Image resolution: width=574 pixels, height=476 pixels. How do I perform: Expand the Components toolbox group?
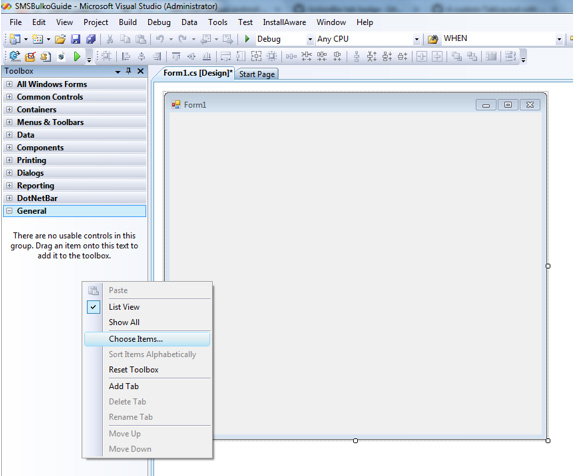[10, 148]
